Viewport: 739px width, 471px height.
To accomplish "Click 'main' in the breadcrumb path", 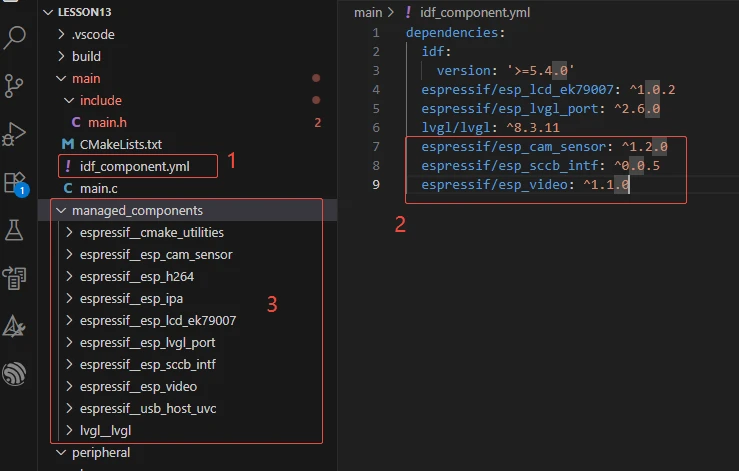I will click(x=368, y=12).
